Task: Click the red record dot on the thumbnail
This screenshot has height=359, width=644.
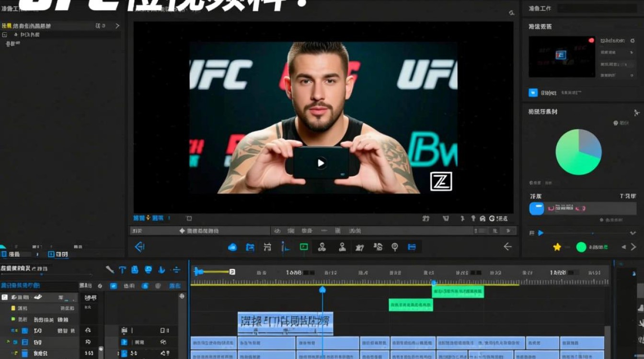Action: [591, 41]
